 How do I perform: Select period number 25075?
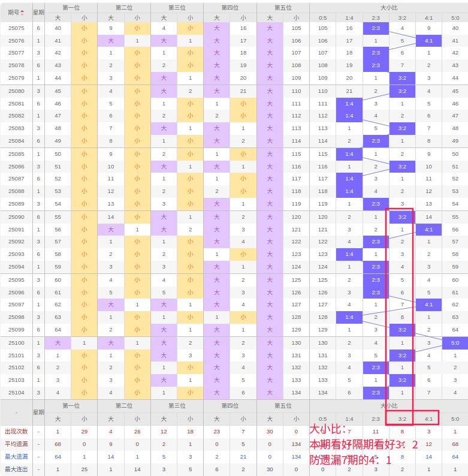tap(16, 28)
